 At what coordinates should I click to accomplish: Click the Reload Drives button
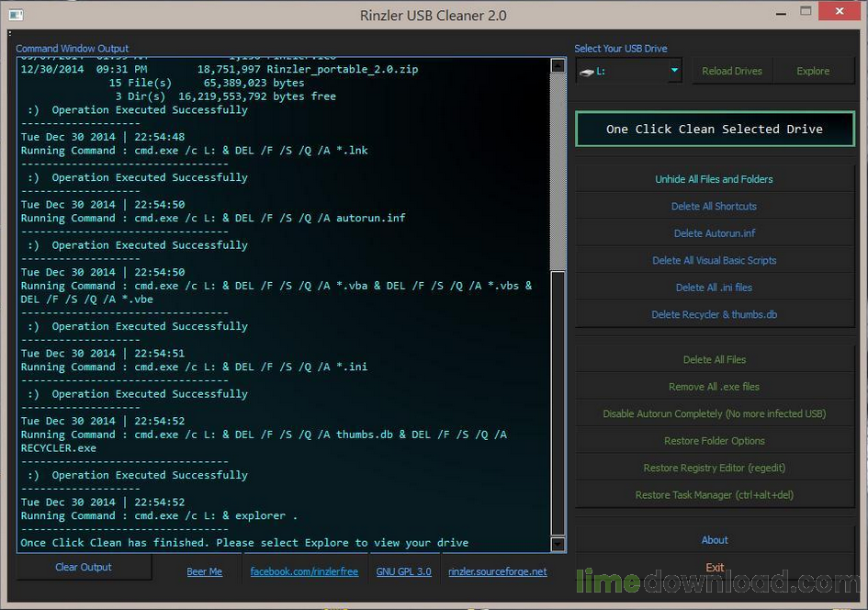[731, 71]
